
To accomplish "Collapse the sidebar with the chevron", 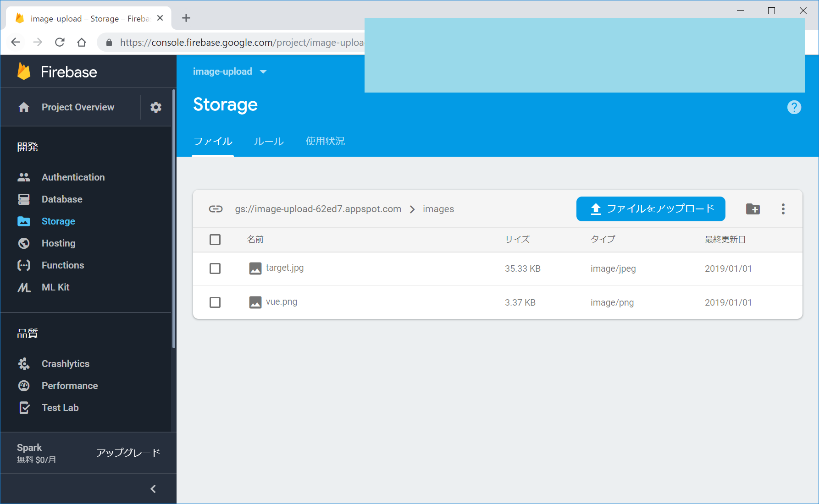I will point(153,489).
